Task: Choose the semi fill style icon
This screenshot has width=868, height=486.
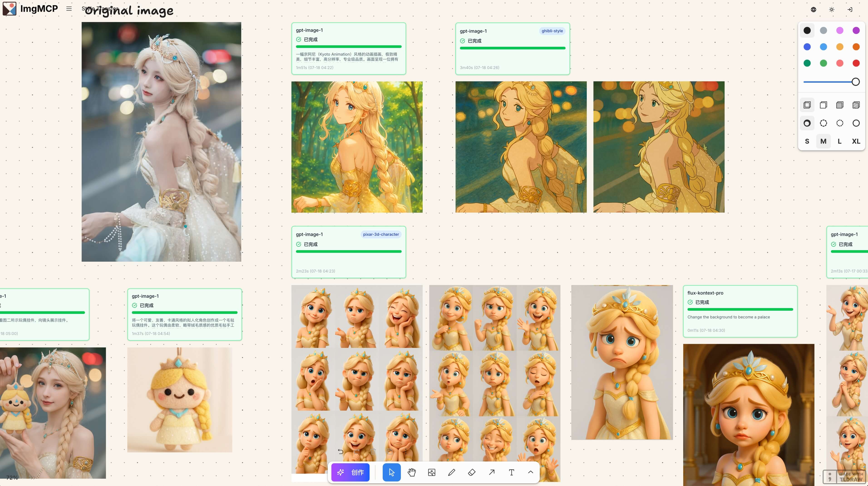Action: (x=823, y=105)
